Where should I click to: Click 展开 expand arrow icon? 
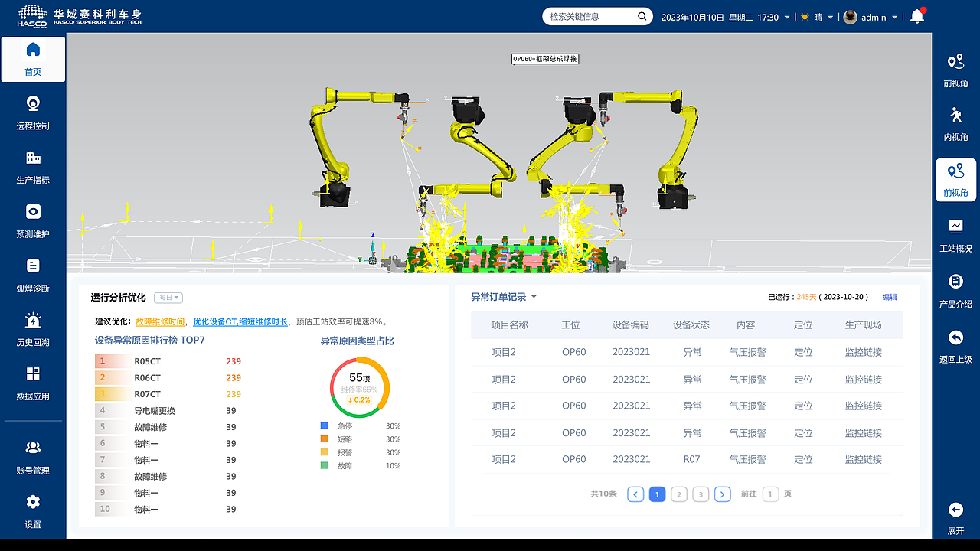[x=955, y=510]
